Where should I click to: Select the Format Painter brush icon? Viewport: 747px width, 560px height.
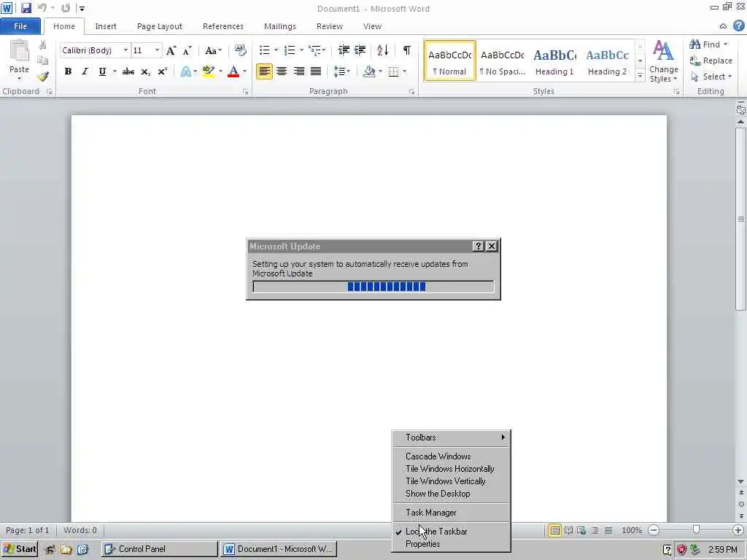point(42,76)
